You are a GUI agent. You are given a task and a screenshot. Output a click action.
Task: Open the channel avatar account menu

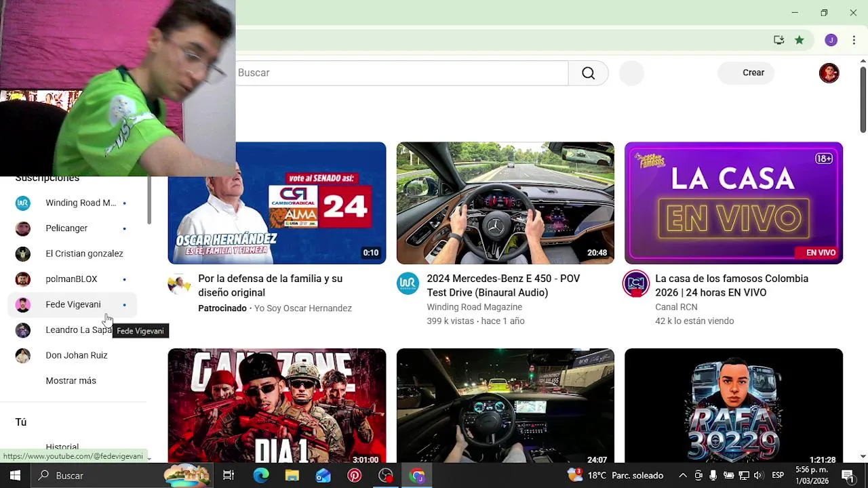point(829,73)
